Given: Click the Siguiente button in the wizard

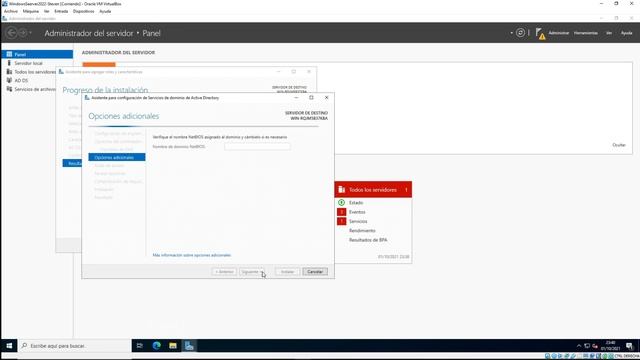Looking at the screenshot, I should 252,271.
